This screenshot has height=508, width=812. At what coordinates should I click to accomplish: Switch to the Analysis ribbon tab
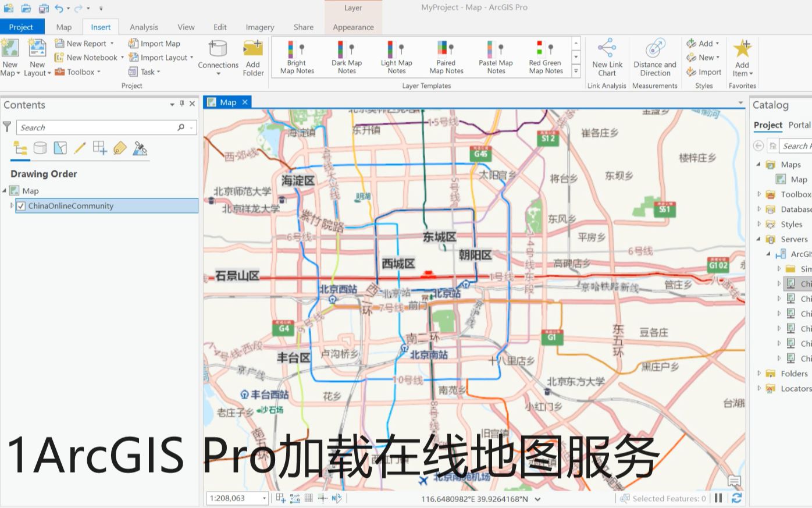pyautogui.click(x=144, y=27)
